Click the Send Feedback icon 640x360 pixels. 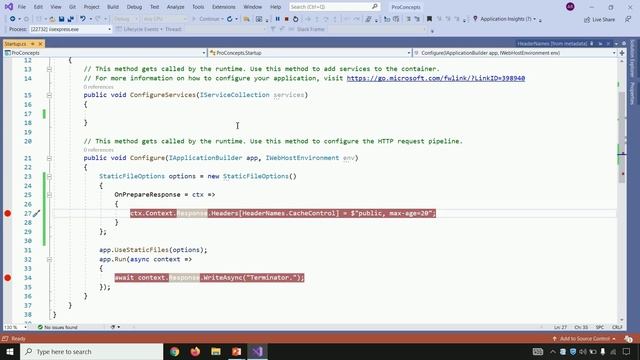(628, 19)
